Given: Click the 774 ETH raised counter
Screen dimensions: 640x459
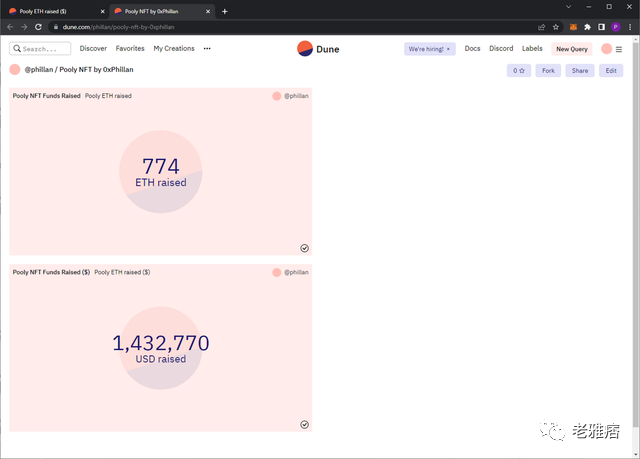Looking at the screenshot, I should [161, 172].
